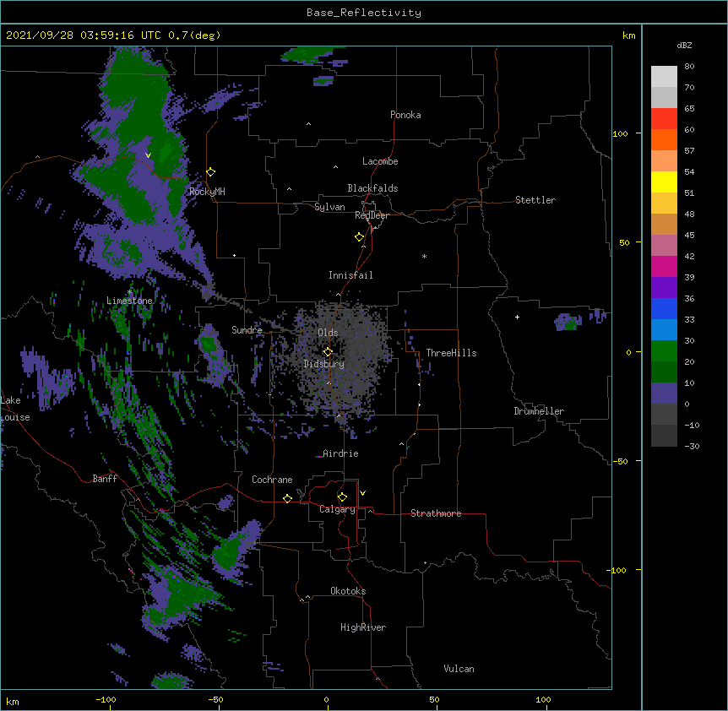
Task: Select the Strathmore label
Action: [436, 513]
